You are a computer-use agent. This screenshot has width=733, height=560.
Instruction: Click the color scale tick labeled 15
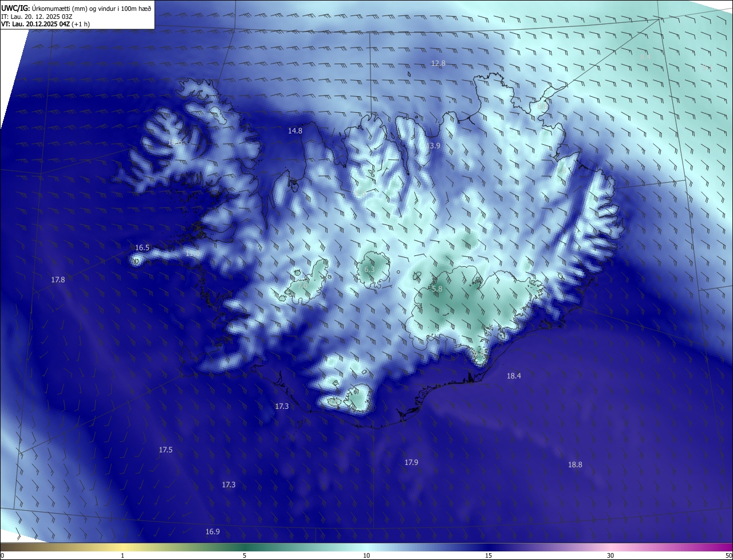click(488, 555)
